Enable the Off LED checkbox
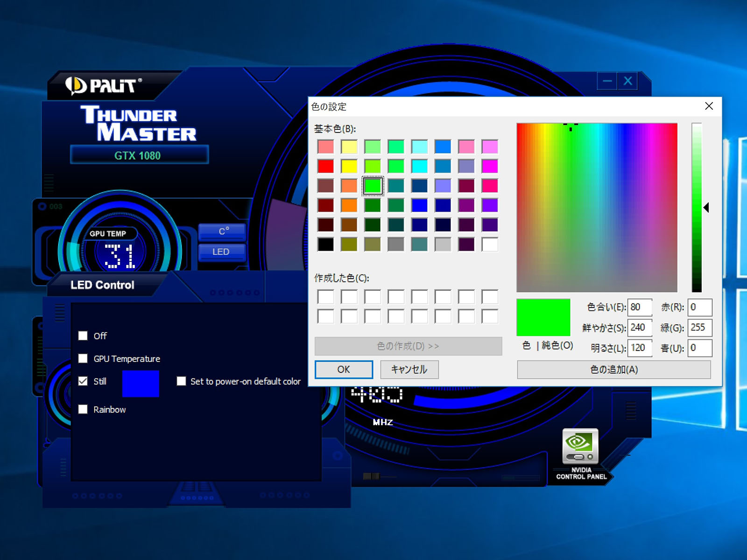Screen dimensions: 747x560 point(83,336)
